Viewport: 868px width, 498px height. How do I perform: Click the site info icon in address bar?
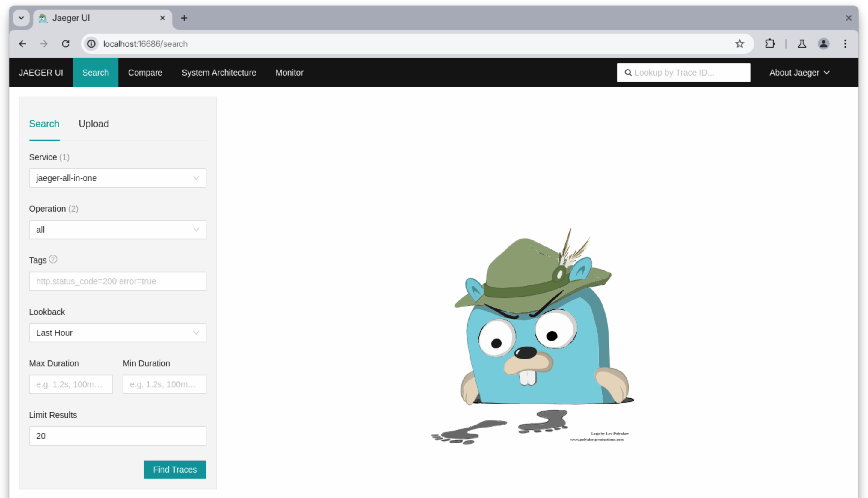(x=91, y=44)
